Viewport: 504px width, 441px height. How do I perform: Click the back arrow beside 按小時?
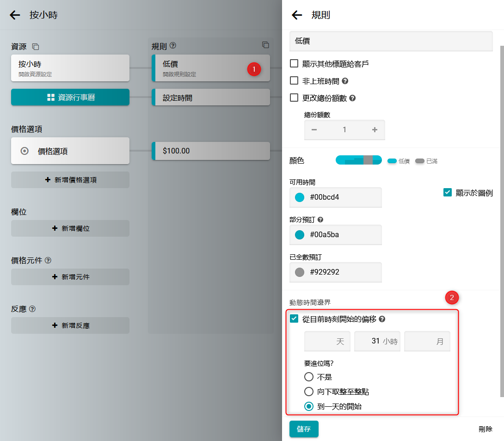click(15, 15)
